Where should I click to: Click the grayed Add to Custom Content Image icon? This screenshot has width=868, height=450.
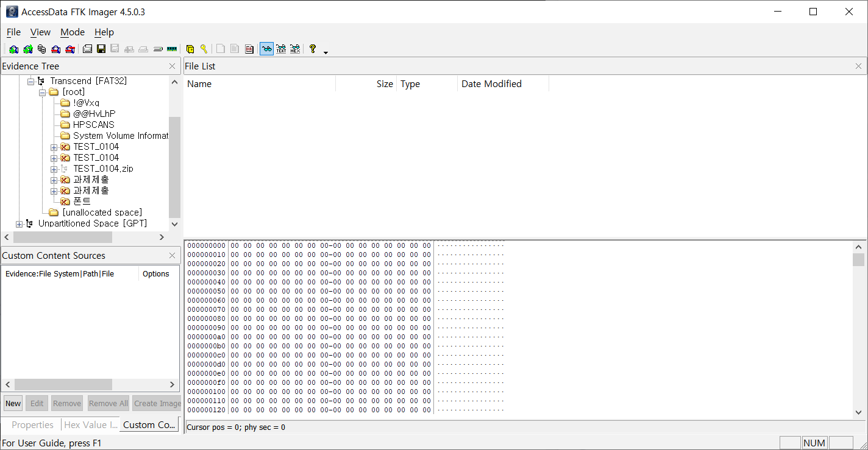coord(129,49)
